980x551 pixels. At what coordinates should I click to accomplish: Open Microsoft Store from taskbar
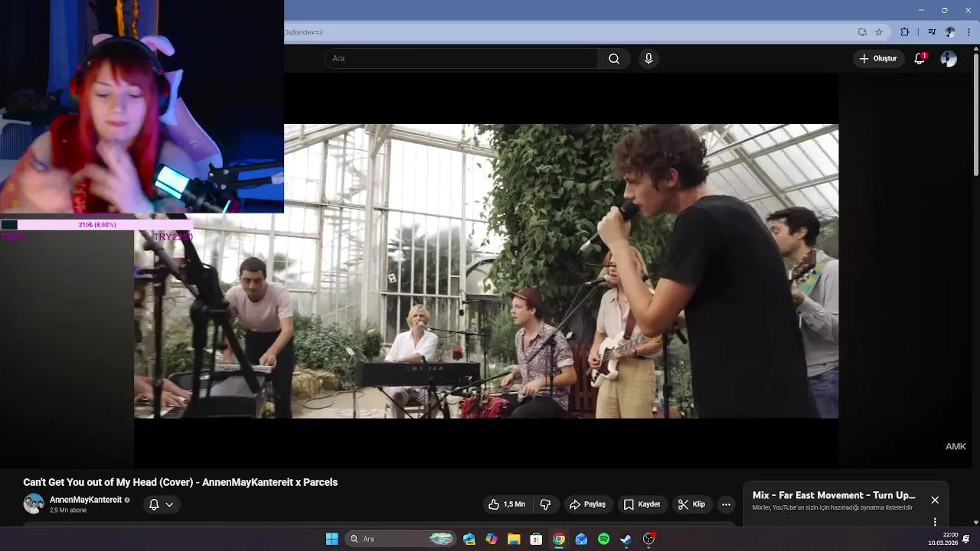coord(536,539)
